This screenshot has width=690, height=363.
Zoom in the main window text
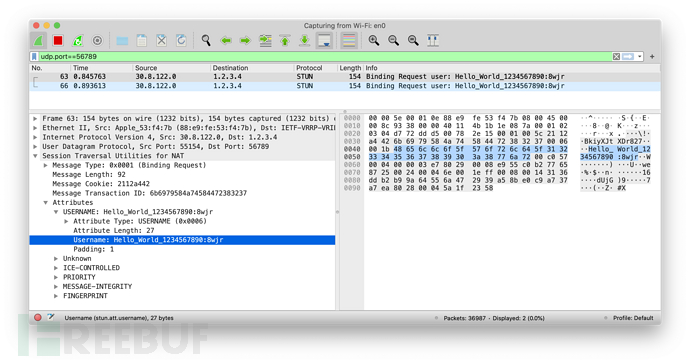click(x=374, y=41)
